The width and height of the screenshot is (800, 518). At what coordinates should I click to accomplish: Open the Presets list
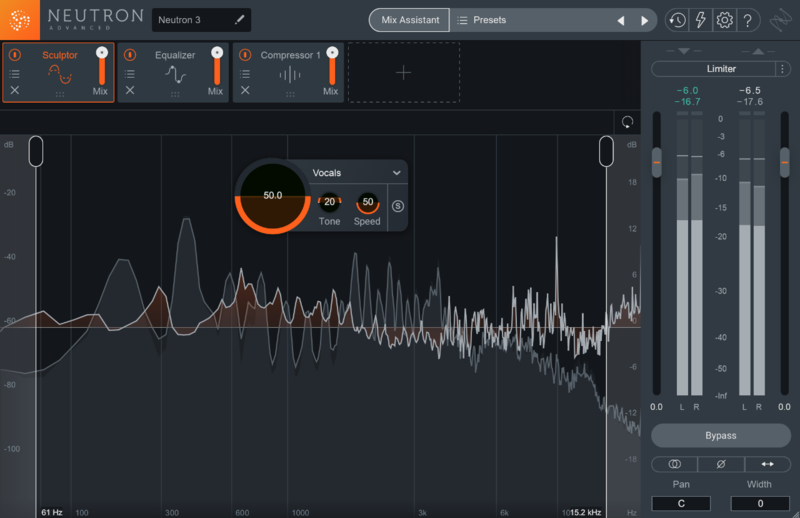point(482,20)
